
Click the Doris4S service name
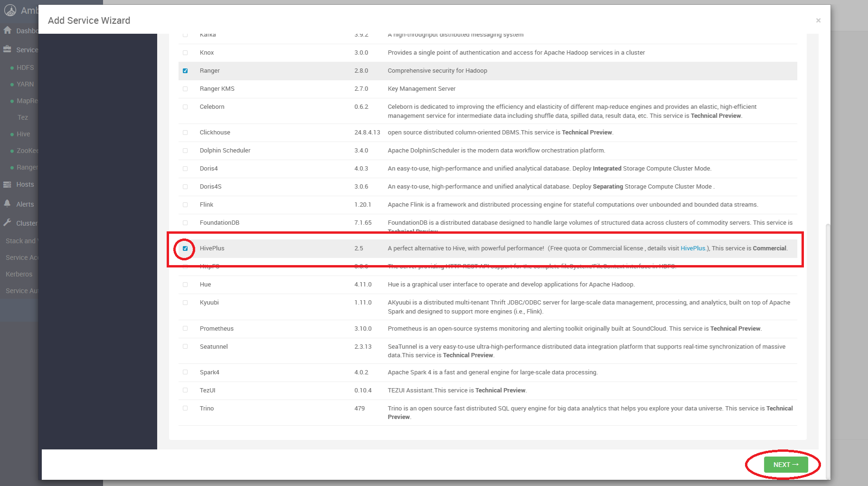[210, 187]
